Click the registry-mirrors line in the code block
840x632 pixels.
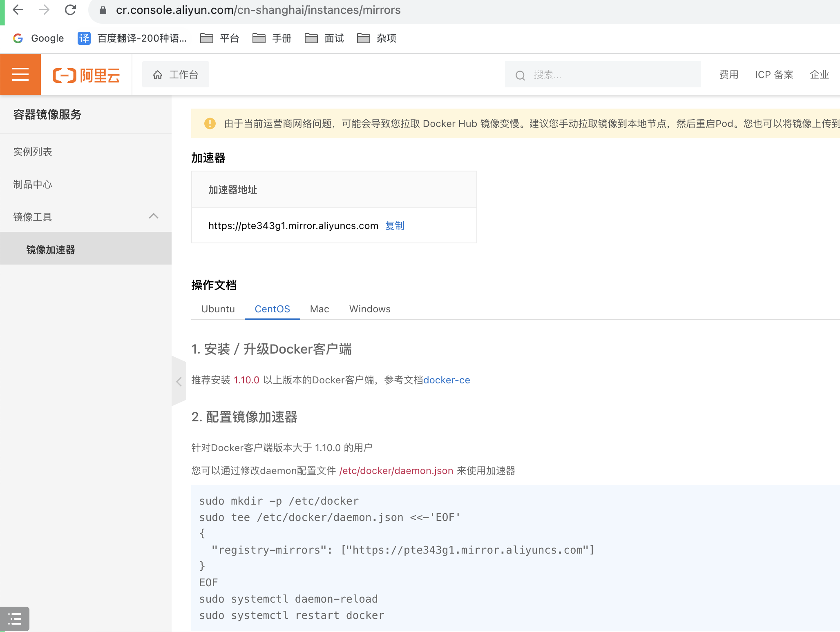[402, 550]
